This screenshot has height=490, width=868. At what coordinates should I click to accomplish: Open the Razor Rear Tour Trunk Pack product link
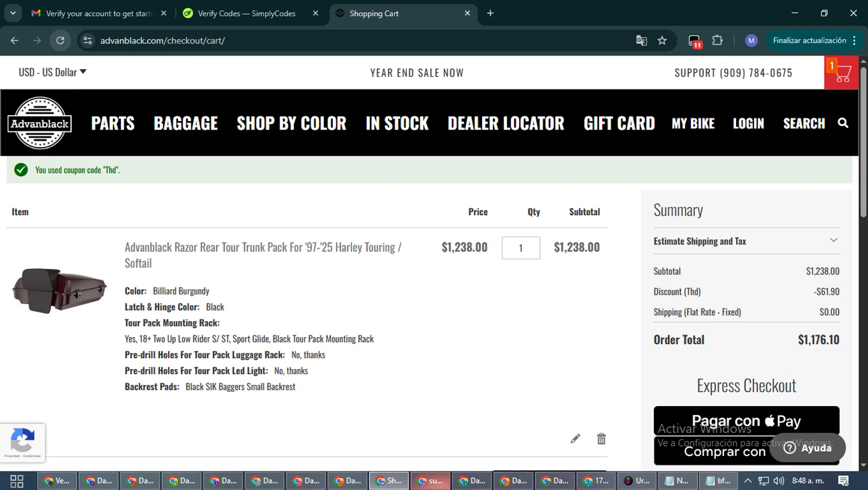(x=263, y=255)
